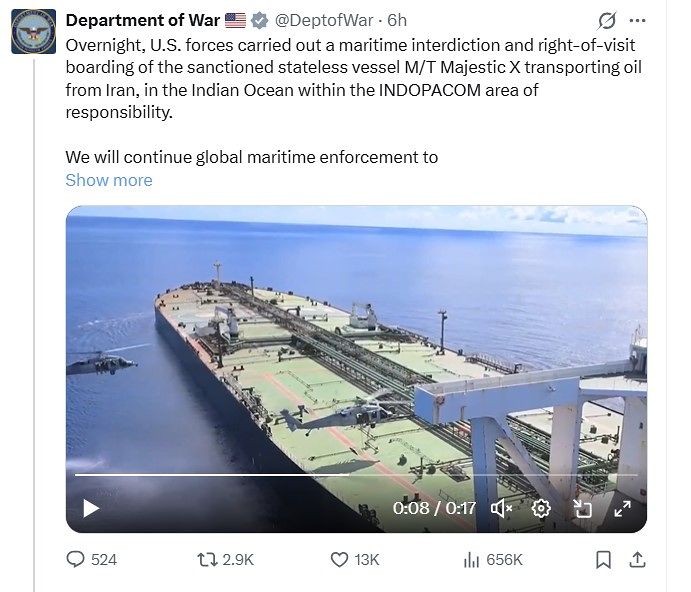Open the 6h timestamp permalink
Image resolution: width=691 pixels, height=592 pixels.
(x=397, y=20)
